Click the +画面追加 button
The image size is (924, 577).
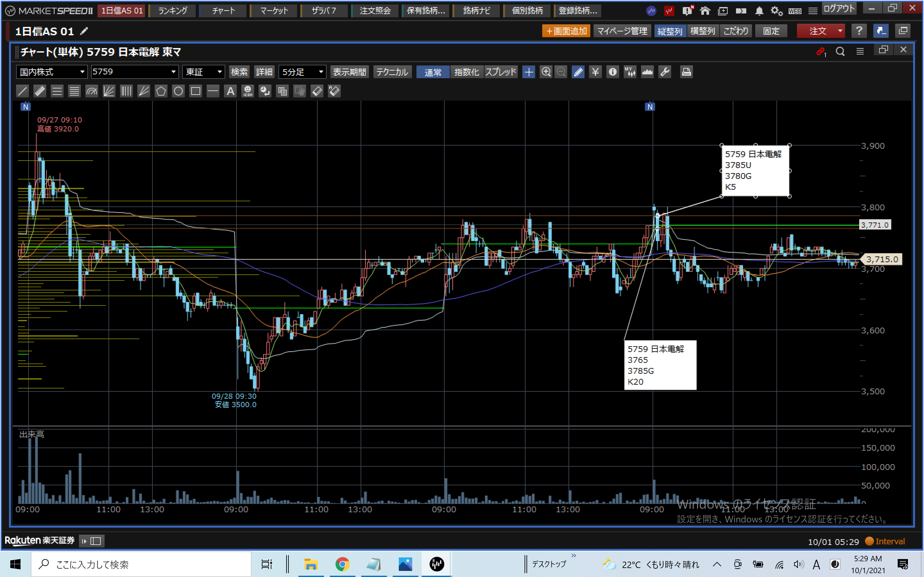(x=566, y=31)
